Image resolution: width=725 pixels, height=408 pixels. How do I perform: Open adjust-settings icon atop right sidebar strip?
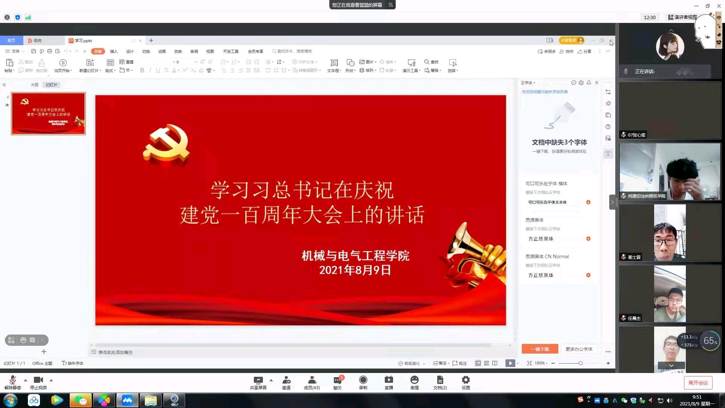pos(608,92)
